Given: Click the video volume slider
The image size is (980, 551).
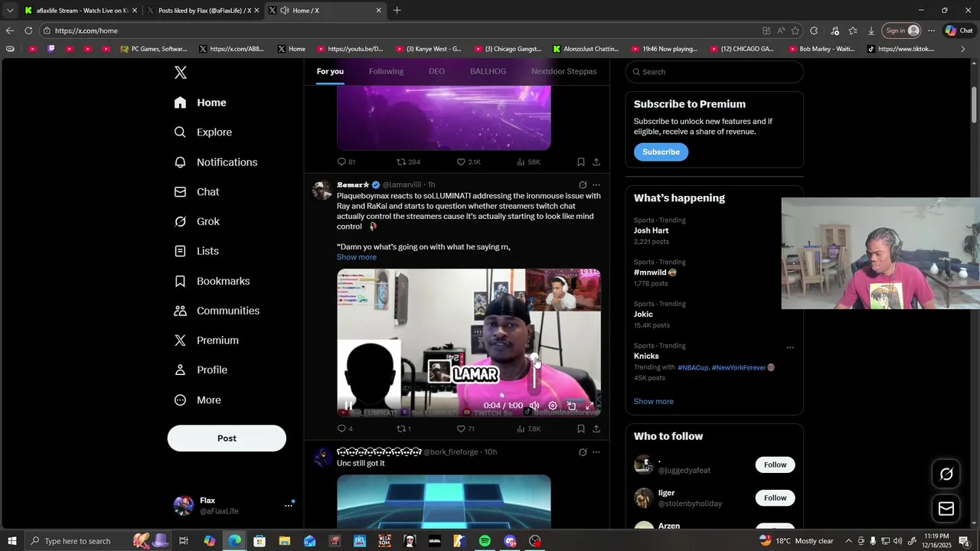Looking at the screenshot, I should point(534,373).
